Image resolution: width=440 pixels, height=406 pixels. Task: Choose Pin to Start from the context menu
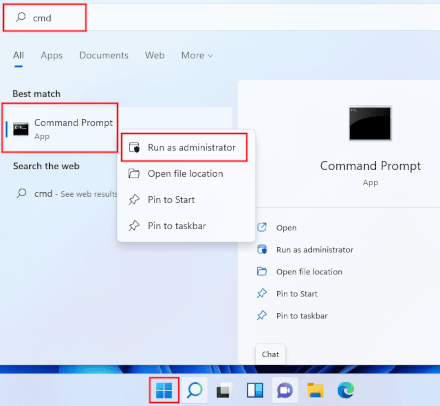click(186, 200)
